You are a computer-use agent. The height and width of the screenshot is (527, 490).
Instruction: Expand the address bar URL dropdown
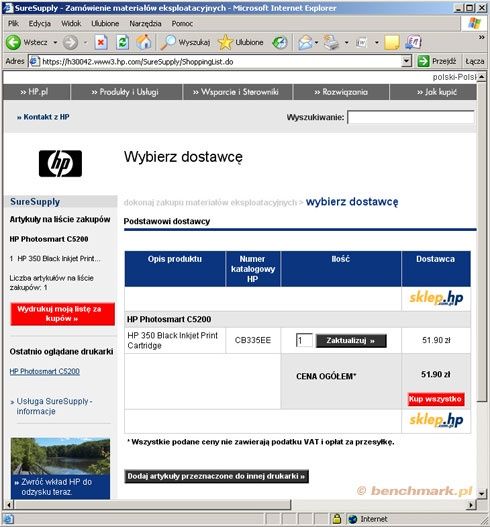pyautogui.click(x=407, y=61)
